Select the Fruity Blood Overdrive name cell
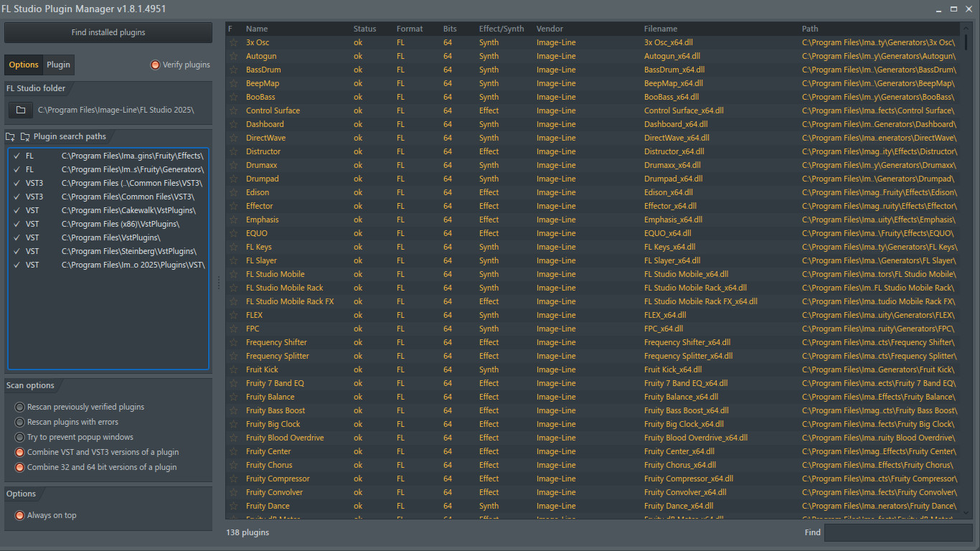 [285, 438]
